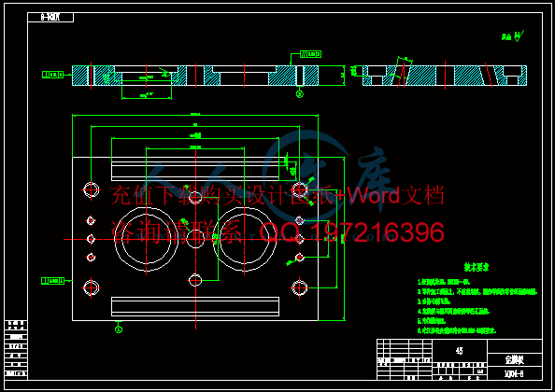Click the datum circle below the plan view
The image size is (555, 392).
point(119,329)
